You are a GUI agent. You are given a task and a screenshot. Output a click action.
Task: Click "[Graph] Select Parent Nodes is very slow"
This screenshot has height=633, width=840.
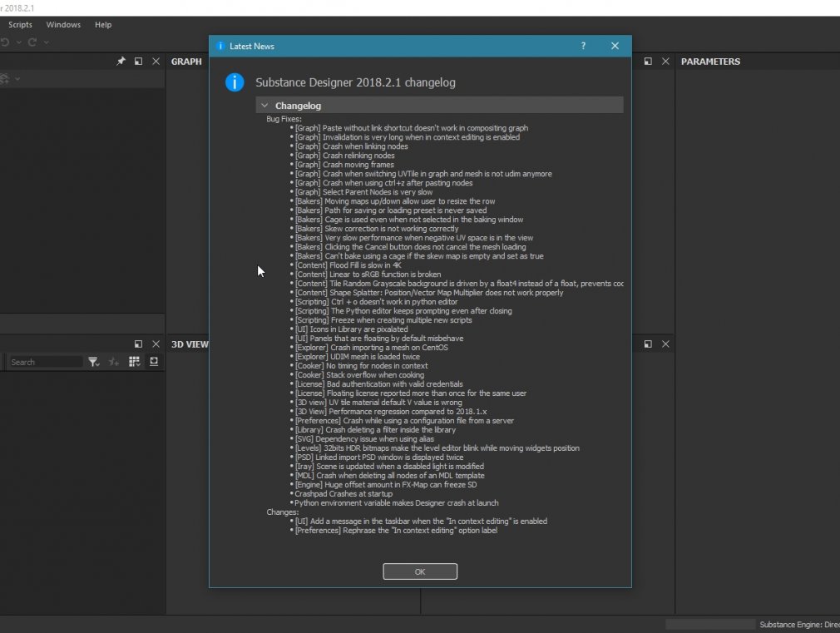pyautogui.click(x=363, y=192)
